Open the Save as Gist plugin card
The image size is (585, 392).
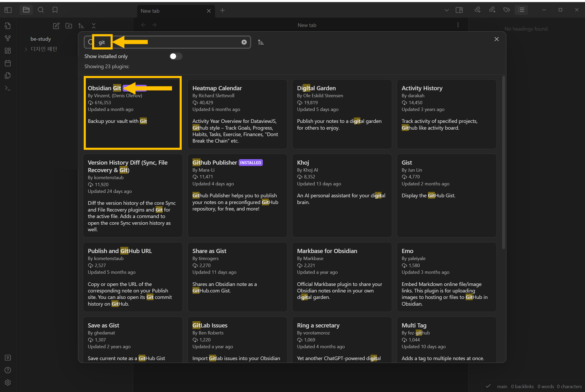[133, 340]
